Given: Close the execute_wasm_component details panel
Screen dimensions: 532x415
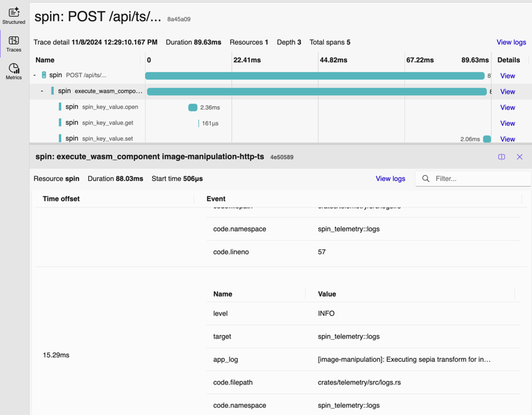Looking at the screenshot, I should [519, 157].
